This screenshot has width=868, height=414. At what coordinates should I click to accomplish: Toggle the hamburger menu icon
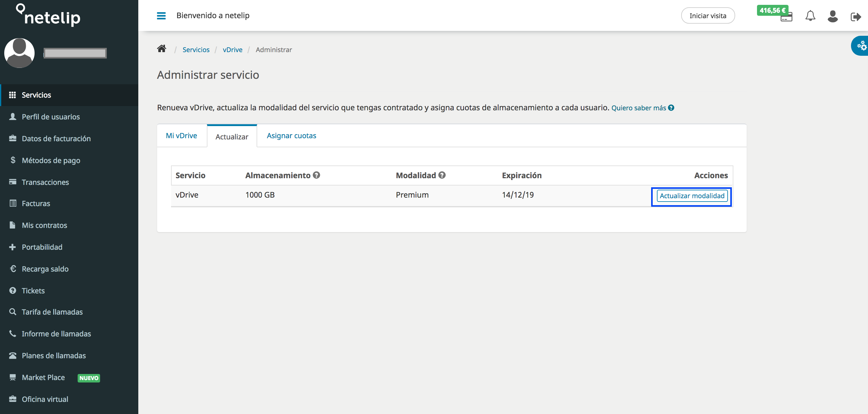click(x=161, y=15)
